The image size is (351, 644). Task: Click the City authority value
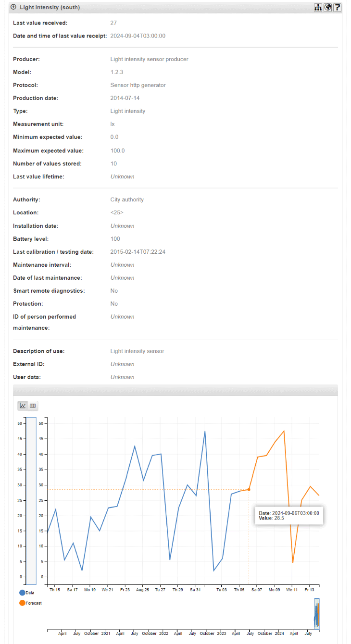click(x=127, y=199)
